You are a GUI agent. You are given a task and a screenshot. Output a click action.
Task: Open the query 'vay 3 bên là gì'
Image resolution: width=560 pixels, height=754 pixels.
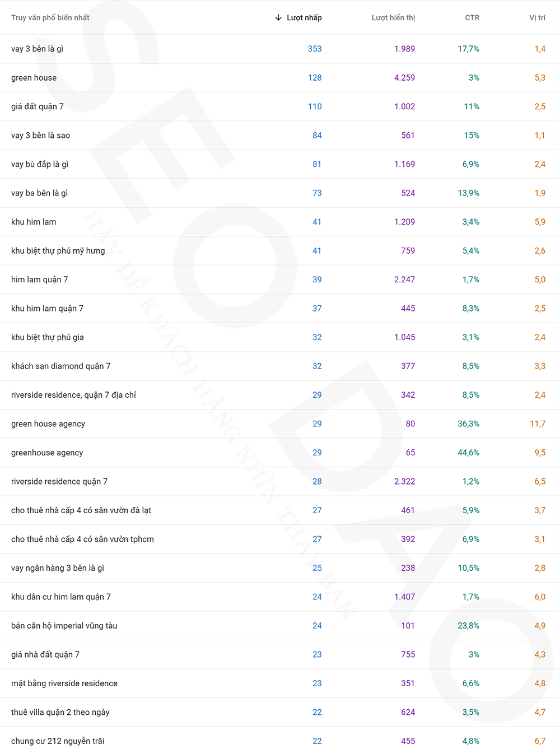[38, 49]
